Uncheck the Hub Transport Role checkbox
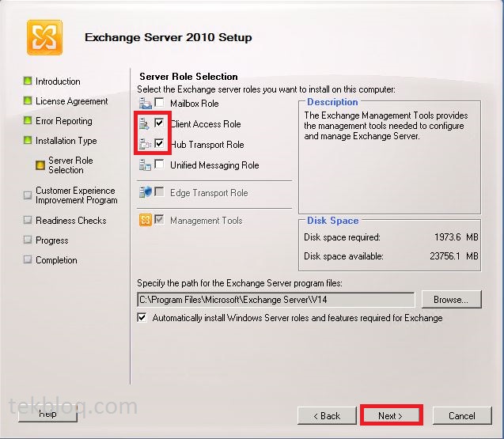Image resolution: width=504 pixels, height=439 pixels. (159, 143)
